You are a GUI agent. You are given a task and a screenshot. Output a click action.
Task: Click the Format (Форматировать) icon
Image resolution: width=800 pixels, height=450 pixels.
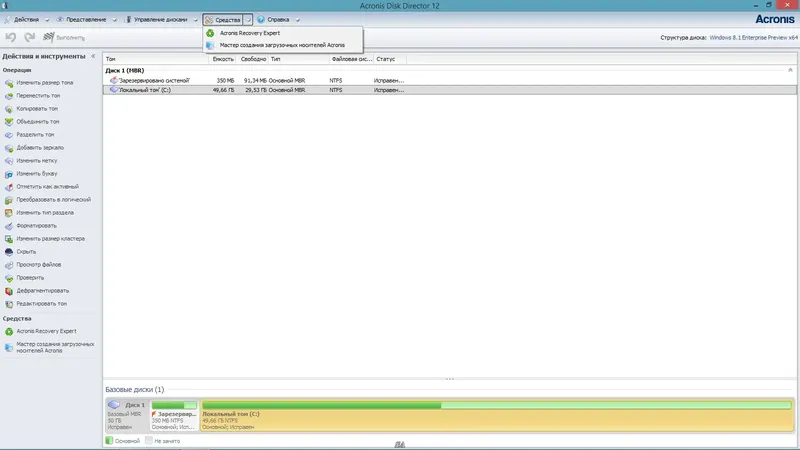coord(9,226)
